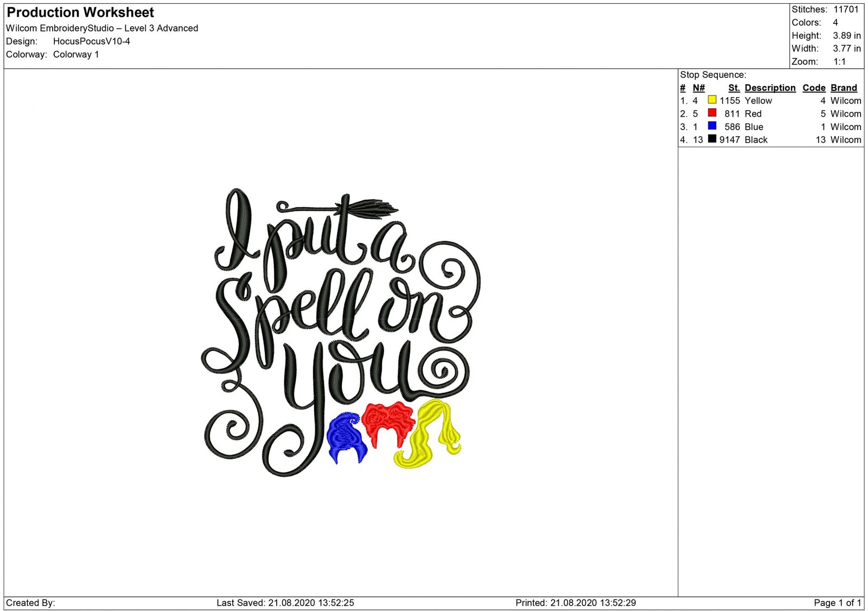Click the yellow thread color swatch

pyautogui.click(x=712, y=100)
